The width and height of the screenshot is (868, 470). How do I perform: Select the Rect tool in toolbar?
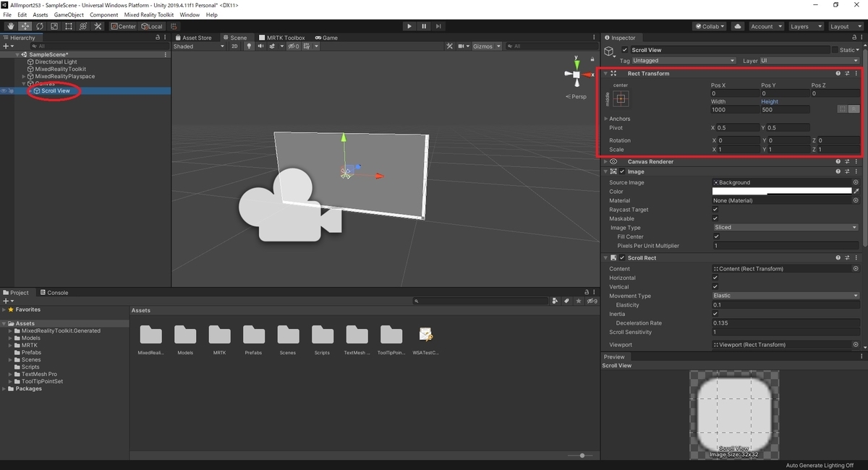coord(69,27)
